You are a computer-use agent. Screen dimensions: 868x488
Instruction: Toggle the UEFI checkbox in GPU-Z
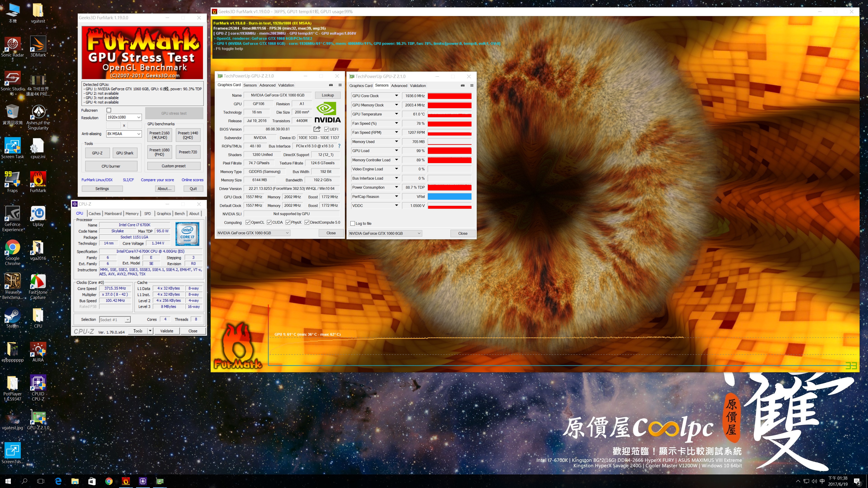(x=326, y=129)
